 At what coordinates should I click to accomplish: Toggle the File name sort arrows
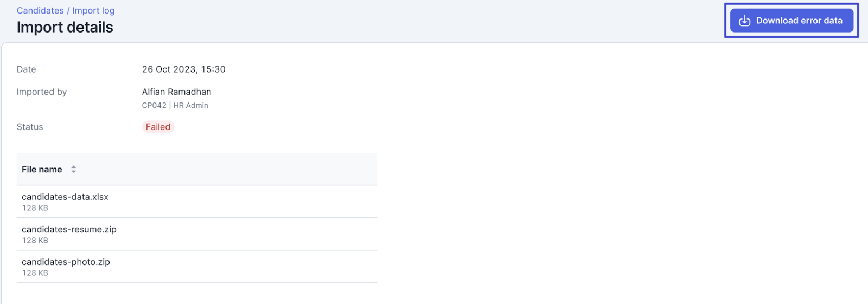pos(74,170)
